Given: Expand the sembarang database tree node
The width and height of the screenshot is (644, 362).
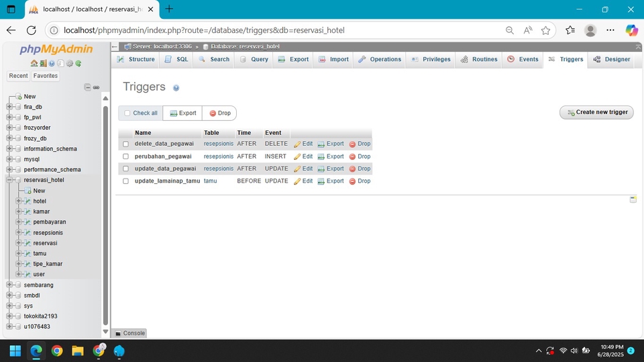Looking at the screenshot, I should click(9, 285).
